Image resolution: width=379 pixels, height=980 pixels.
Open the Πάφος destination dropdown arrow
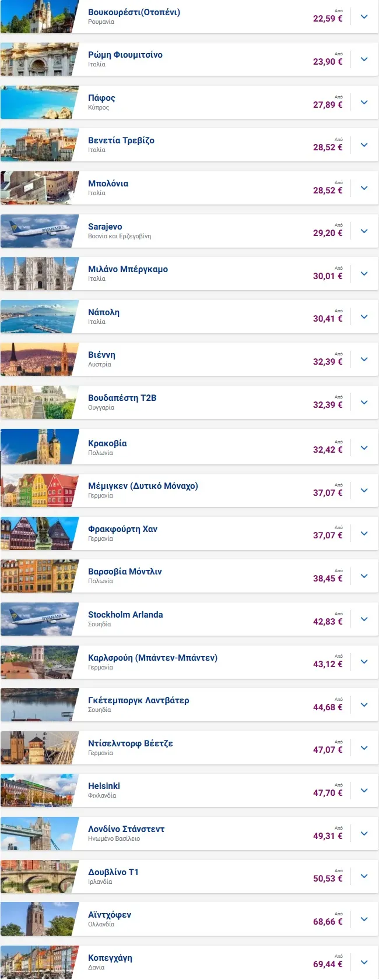364,103
